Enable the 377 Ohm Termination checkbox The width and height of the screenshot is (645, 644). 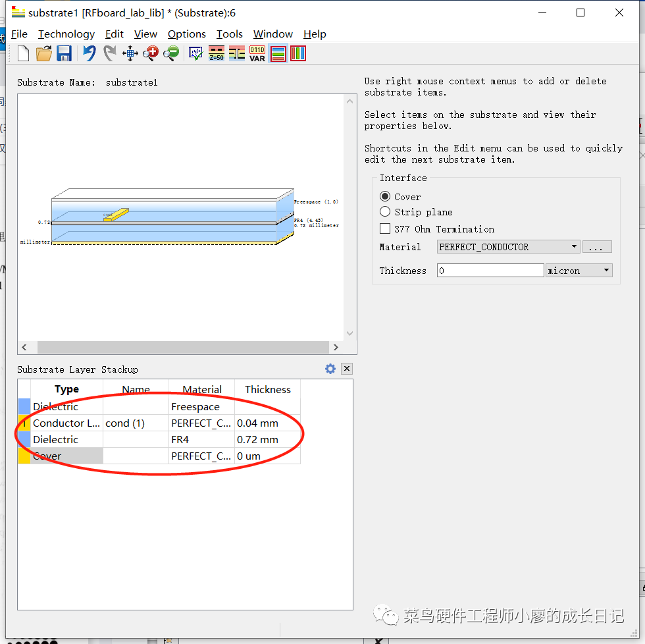coord(385,228)
